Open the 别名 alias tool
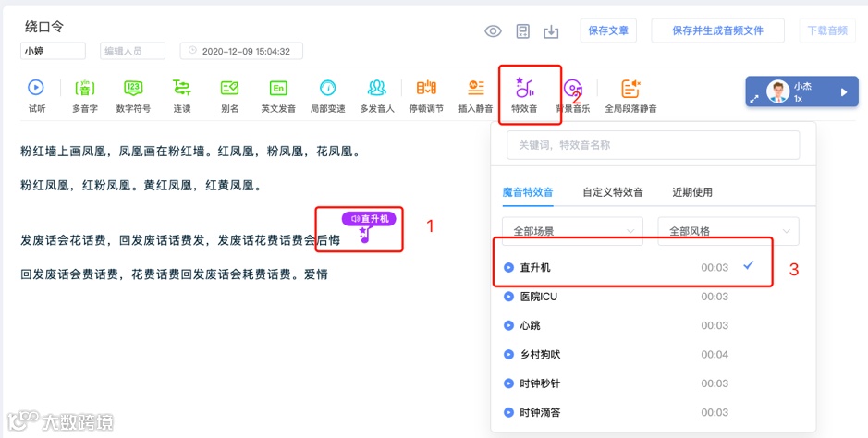 [230, 95]
